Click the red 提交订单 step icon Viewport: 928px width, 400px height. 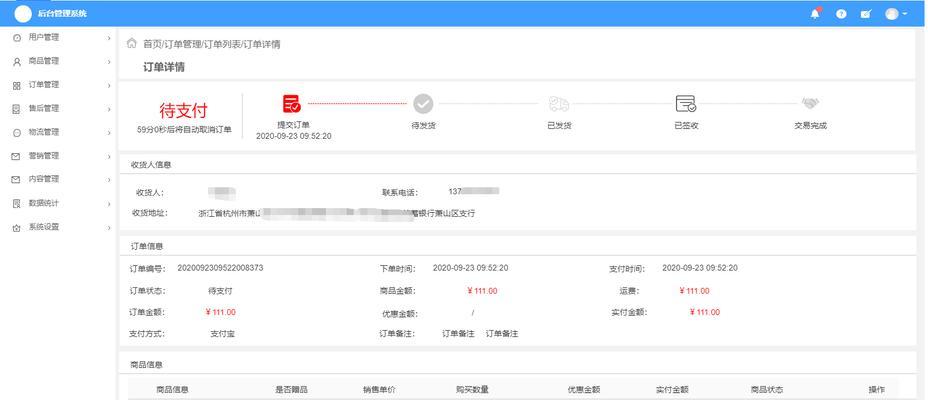click(291, 104)
